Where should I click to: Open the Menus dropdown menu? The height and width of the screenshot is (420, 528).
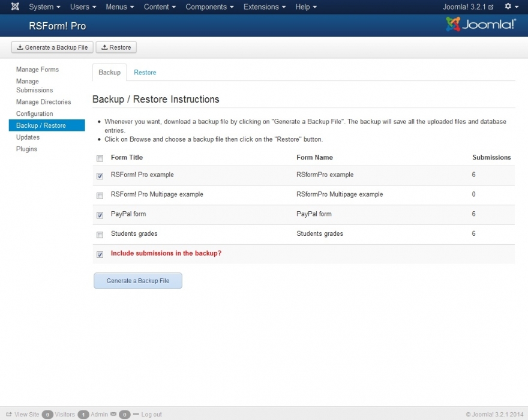(x=120, y=7)
